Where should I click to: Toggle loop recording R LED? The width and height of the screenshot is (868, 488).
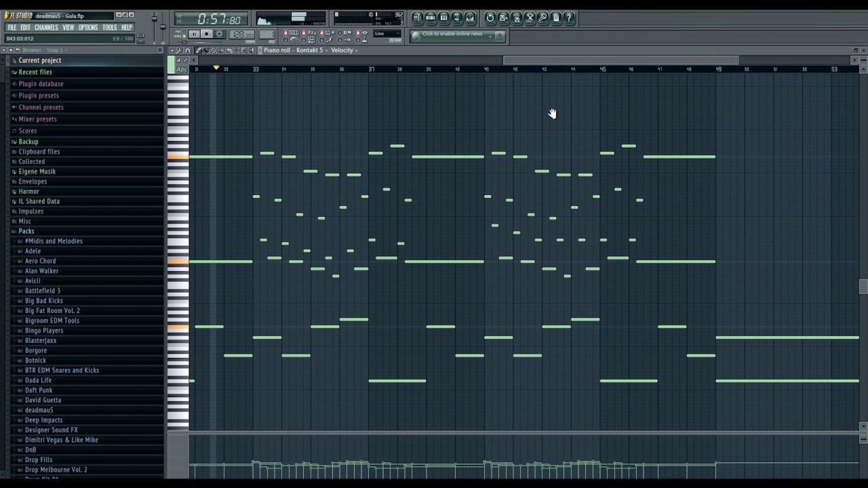coord(340,33)
